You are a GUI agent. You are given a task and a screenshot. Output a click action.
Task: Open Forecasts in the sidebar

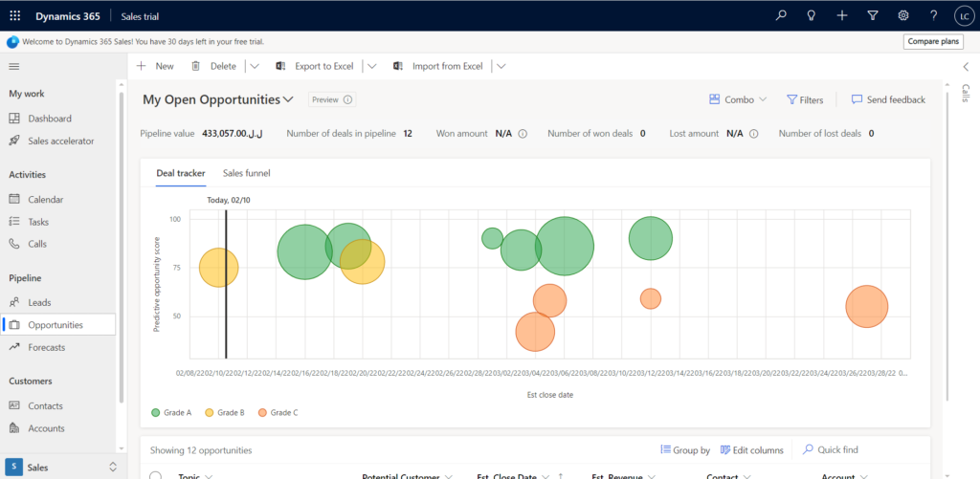coord(37,347)
